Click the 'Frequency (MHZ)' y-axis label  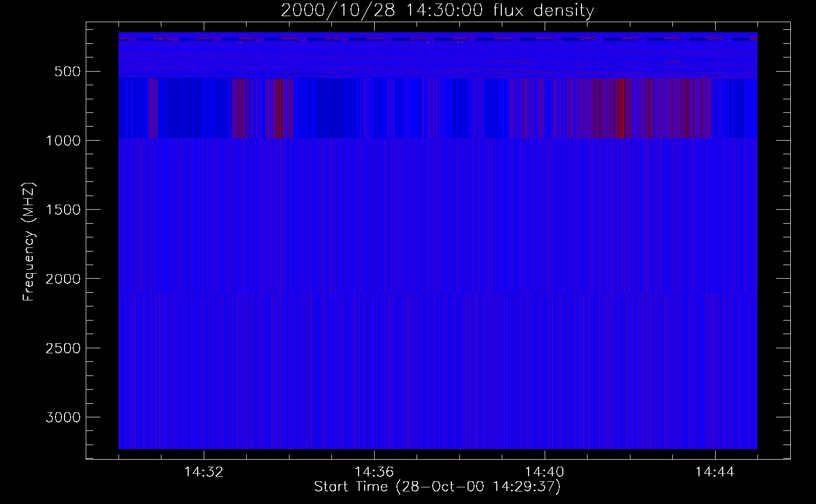coord(29,242)
